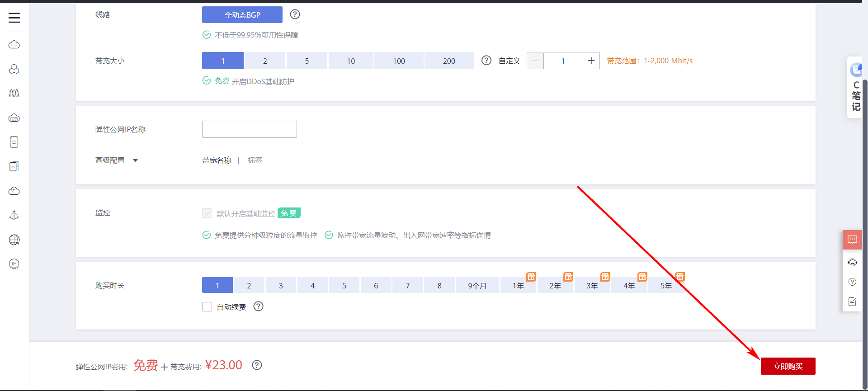Click the 默认开启基础监控 checkbox

point(207,213)
